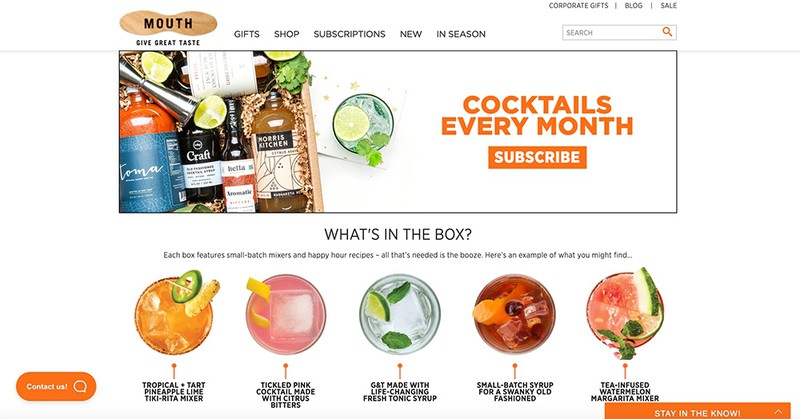The image size is (800, 419).
Task: Select the watermelon margarita cocktail image
Action: click(x=625, y=313)
